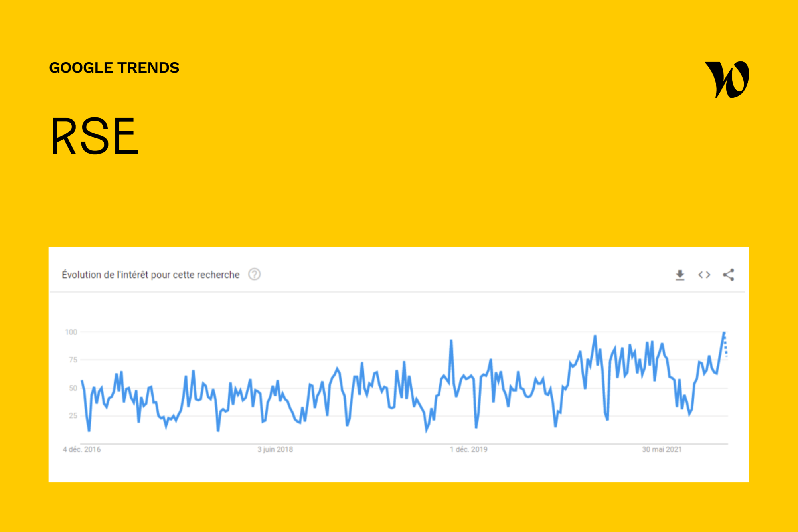Click the 25 axis label
The width and height of the screenshot is (798, 532).
[x=73, y=416]
